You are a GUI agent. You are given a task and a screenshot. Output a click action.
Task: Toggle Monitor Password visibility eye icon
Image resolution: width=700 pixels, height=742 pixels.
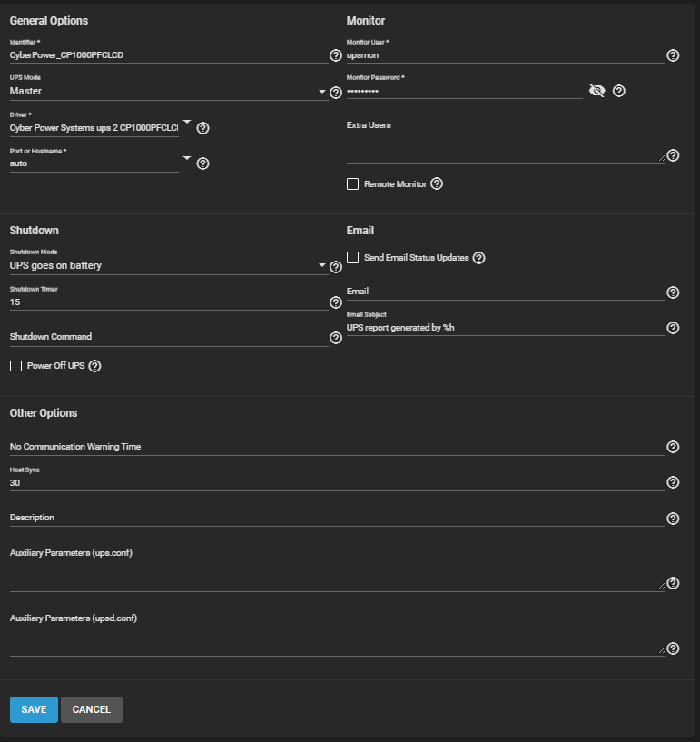596,91
